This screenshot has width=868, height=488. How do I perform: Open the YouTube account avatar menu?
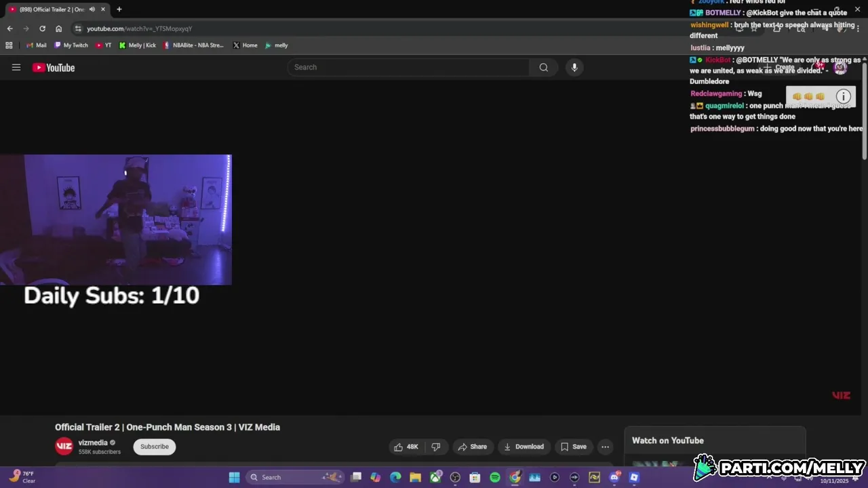pos(840,67)
